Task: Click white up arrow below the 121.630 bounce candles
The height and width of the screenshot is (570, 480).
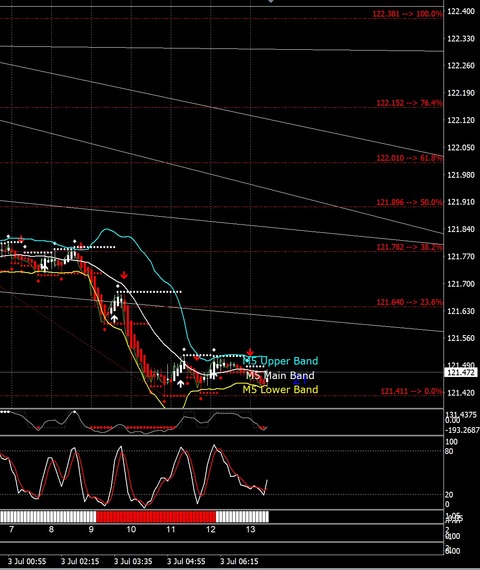Action: pyautogui.click(x=114, y=319)
